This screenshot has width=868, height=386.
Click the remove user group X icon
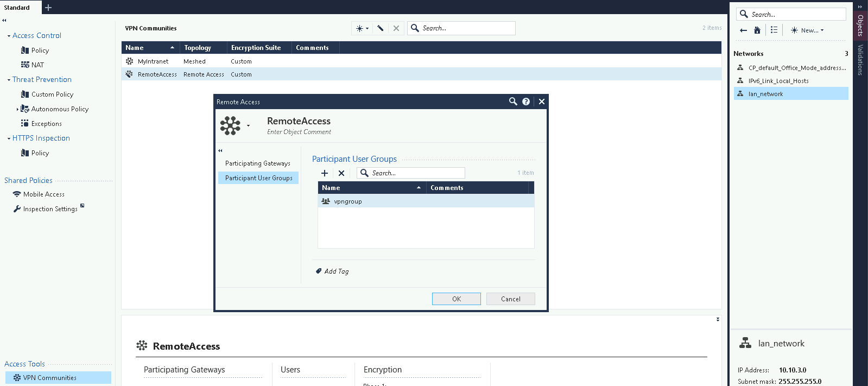(341, 173)
